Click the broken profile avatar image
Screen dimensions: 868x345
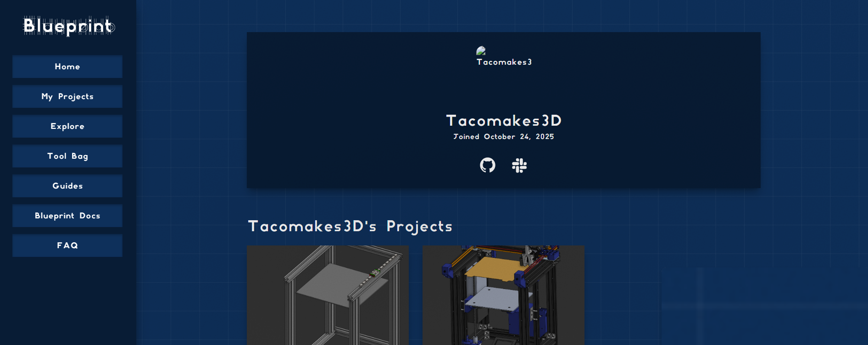(x=481, y=50)
